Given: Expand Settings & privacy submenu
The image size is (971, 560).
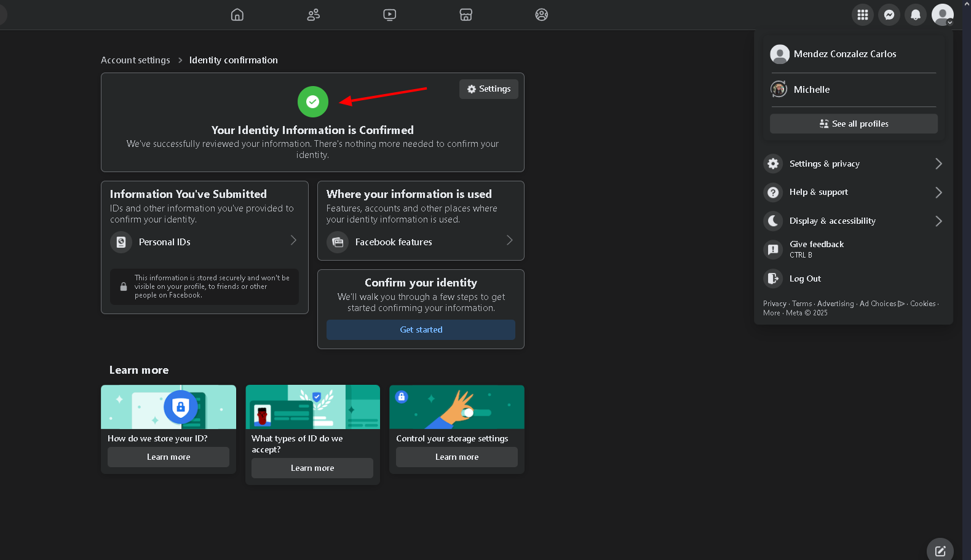Looking at the screenshot, I should 853,164.
